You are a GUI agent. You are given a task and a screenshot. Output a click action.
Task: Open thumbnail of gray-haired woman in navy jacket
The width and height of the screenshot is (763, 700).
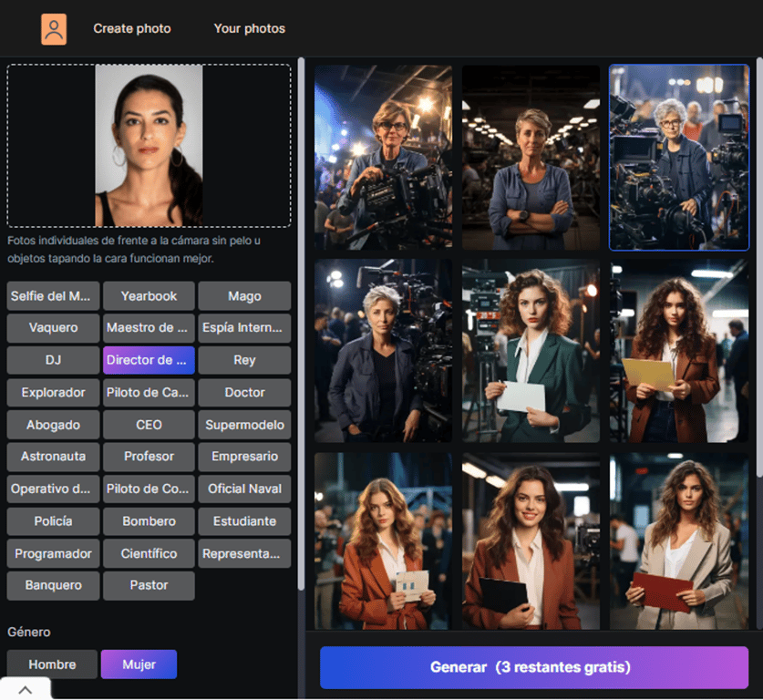pyautogui.click(x=383, y=351)
